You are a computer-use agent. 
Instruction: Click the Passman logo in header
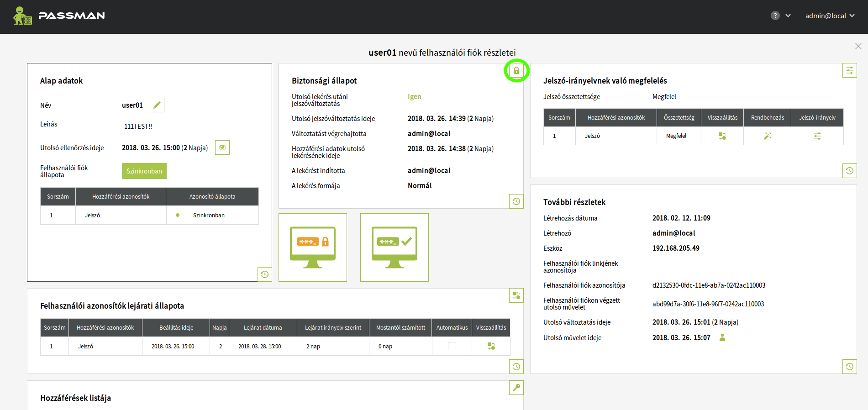(x=59, y=16)
